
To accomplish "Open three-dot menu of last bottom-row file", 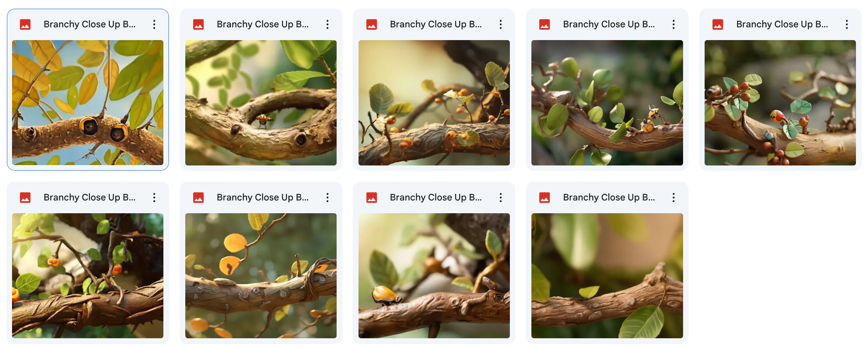I will (674, 198).
